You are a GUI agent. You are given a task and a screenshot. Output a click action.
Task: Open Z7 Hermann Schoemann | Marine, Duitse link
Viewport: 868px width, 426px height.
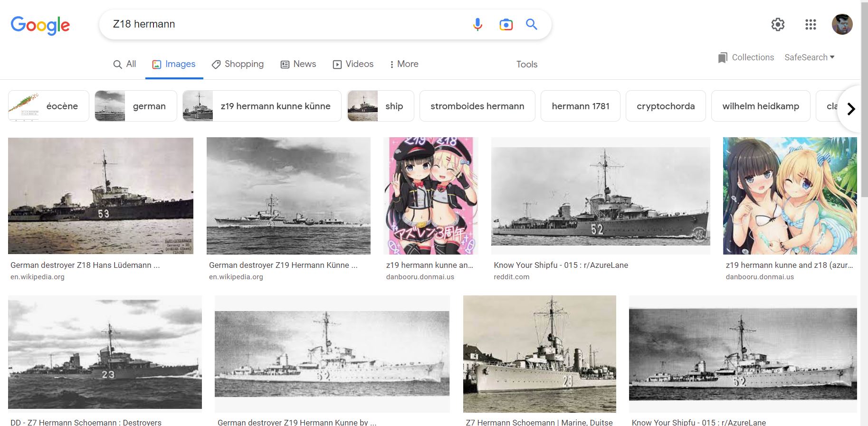tap(539, 422)
